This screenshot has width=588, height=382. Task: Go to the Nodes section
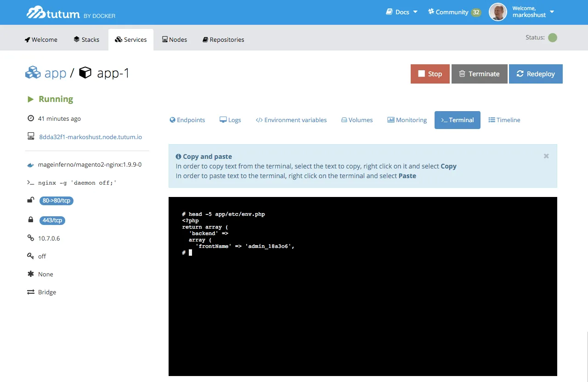175,39
